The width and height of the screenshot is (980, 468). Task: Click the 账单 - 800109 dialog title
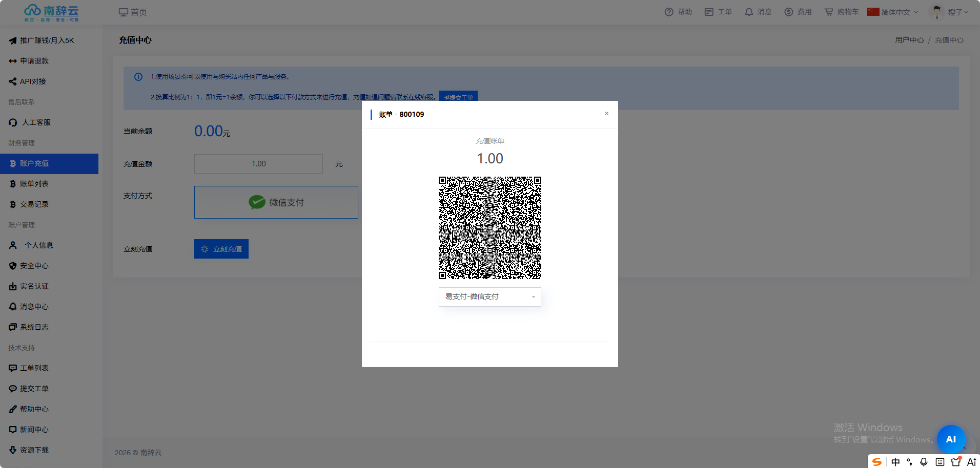(x=401, y=114)
